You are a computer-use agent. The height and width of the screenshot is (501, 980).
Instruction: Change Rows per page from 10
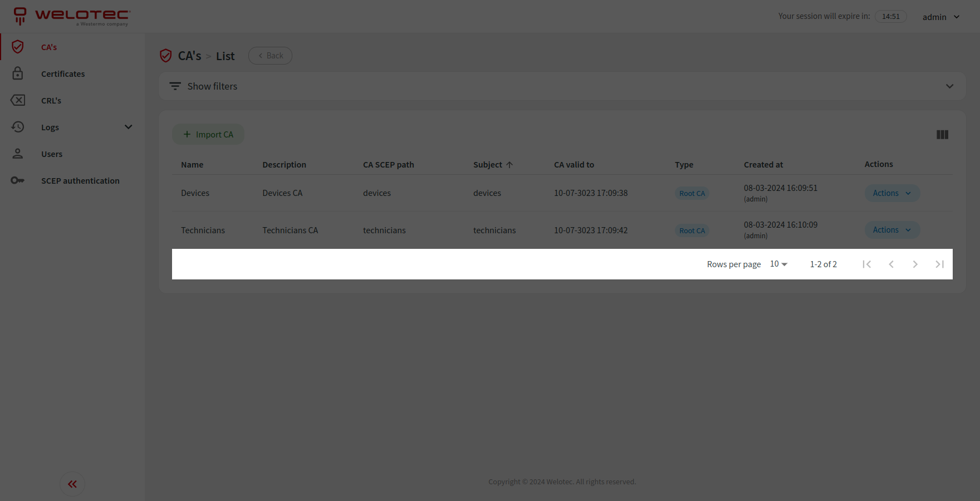(777, 264)
